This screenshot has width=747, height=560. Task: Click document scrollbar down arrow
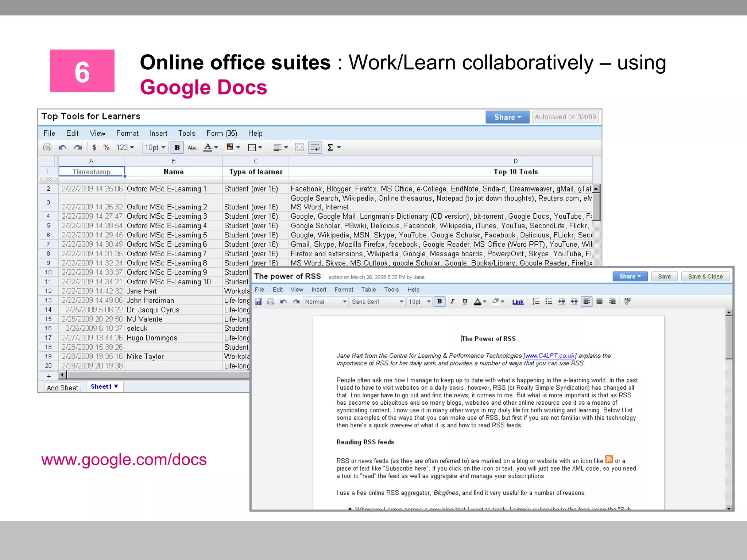coord(729,508)
